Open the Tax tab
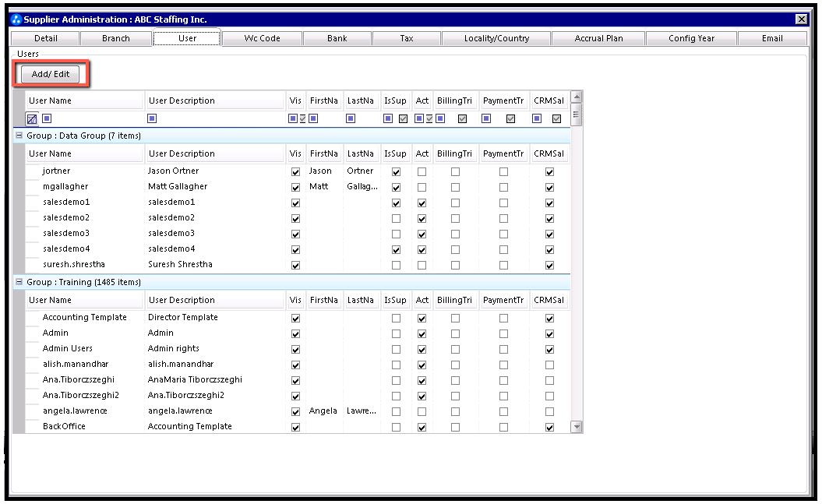 click(407, 38)
